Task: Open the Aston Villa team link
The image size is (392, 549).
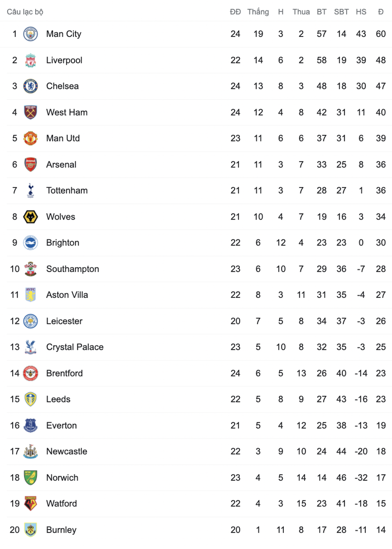Action: point(67,295)
